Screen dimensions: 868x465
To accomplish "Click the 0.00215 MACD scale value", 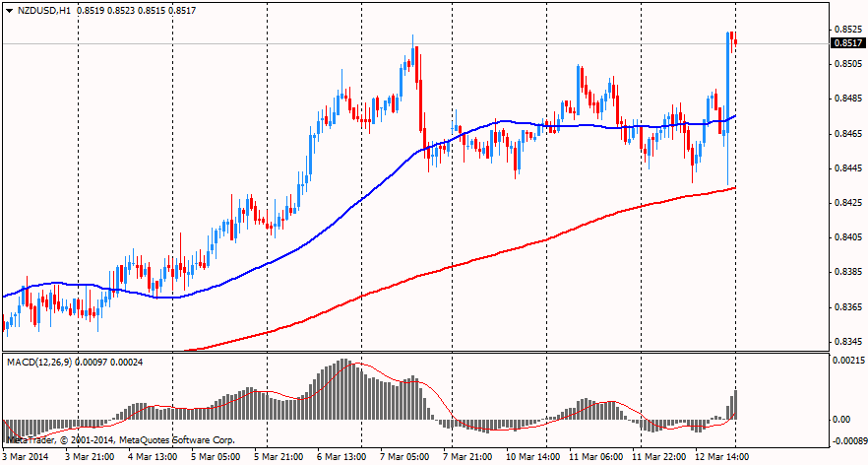I will tap(848, 361).
